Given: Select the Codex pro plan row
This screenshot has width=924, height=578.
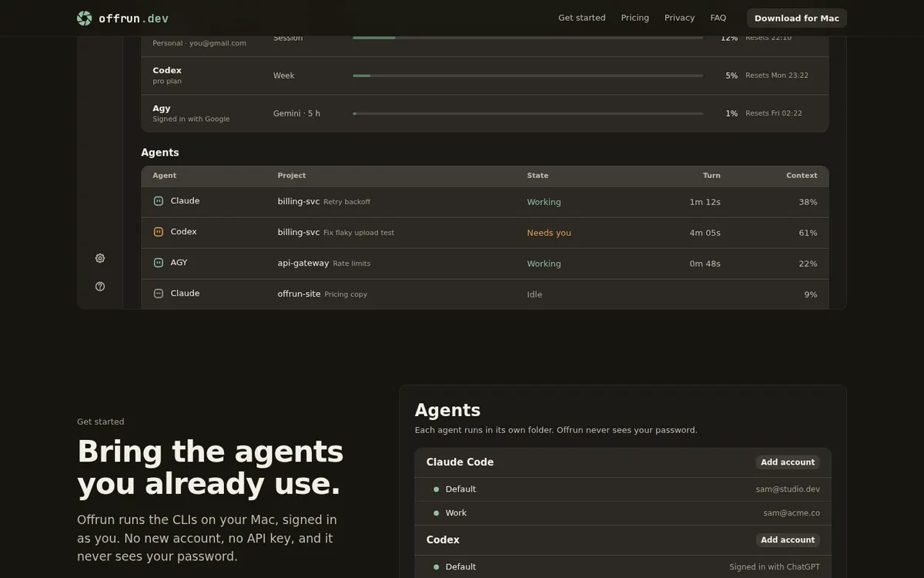Looking at the screenshot, I should pyautogui.click(x=485, y=76).
